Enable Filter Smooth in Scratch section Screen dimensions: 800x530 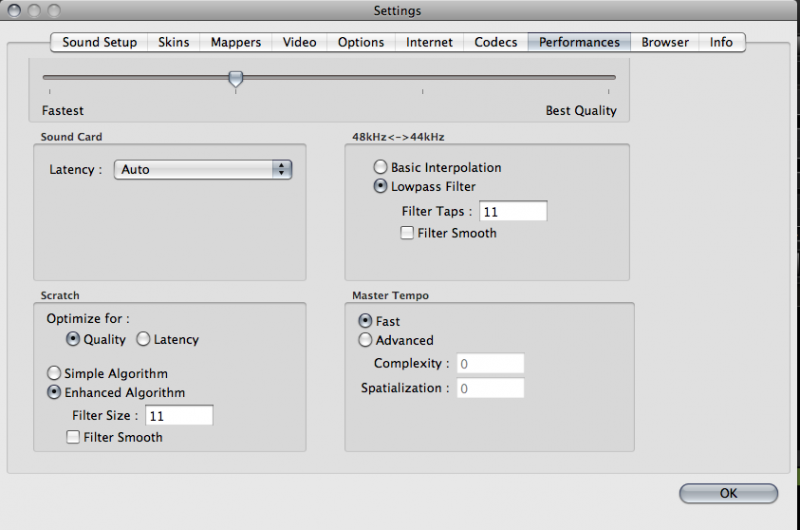pyautogui.click(x=73, y=437)
